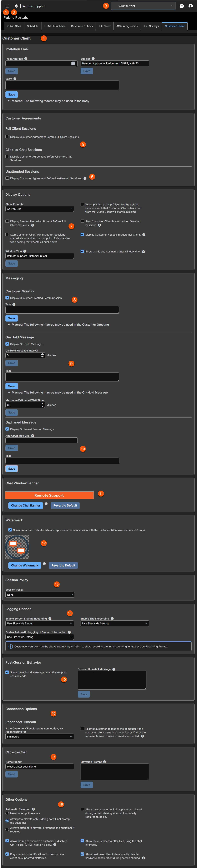The width and height of the screenshot is (197, 868).
Task: Enable agreement before Full Client Sessions
Action: coord(7,137)
